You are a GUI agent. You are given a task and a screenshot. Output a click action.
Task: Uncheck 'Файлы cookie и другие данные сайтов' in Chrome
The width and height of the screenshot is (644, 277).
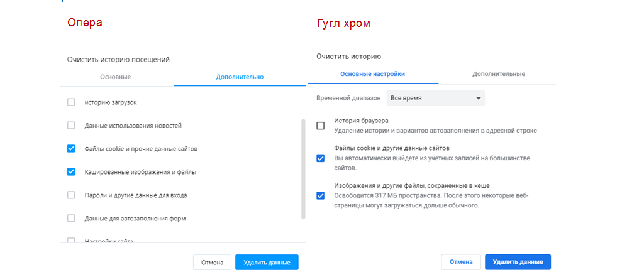320,158
